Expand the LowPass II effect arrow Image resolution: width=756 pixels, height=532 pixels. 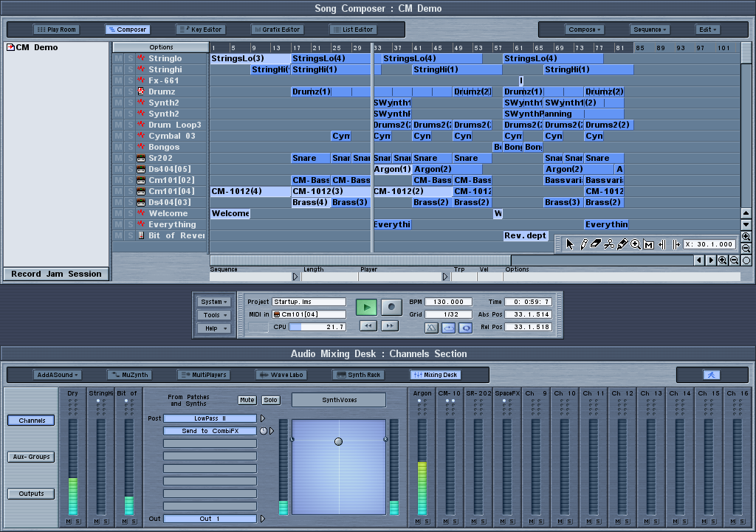coord(263,418)
